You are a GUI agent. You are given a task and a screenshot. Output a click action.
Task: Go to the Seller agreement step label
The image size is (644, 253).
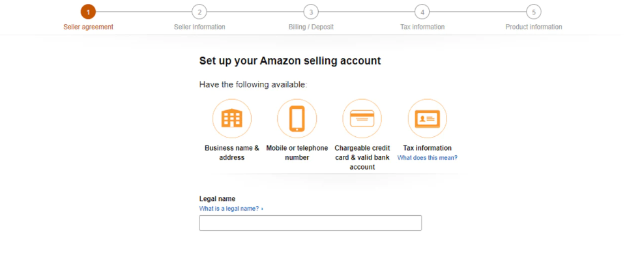[x=88, y=27]
